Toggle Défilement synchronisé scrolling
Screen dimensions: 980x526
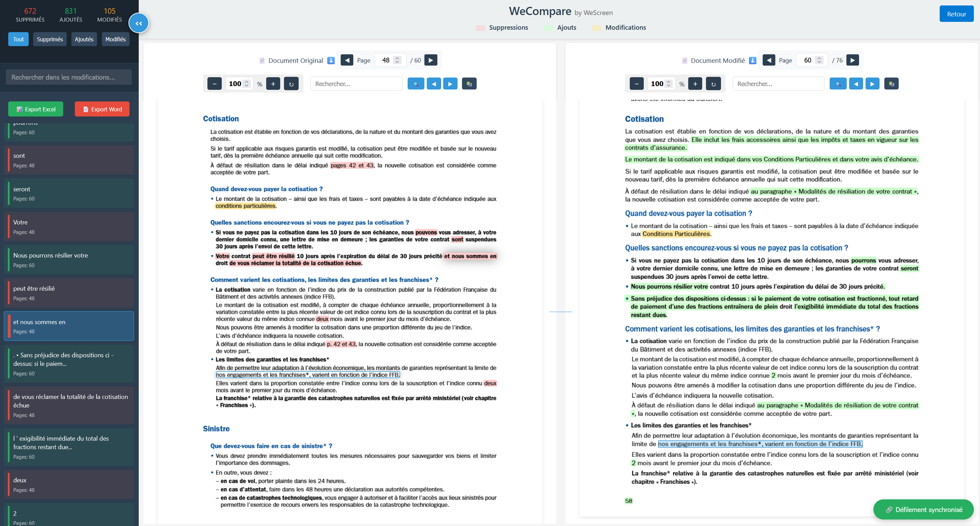coord(923,509)
